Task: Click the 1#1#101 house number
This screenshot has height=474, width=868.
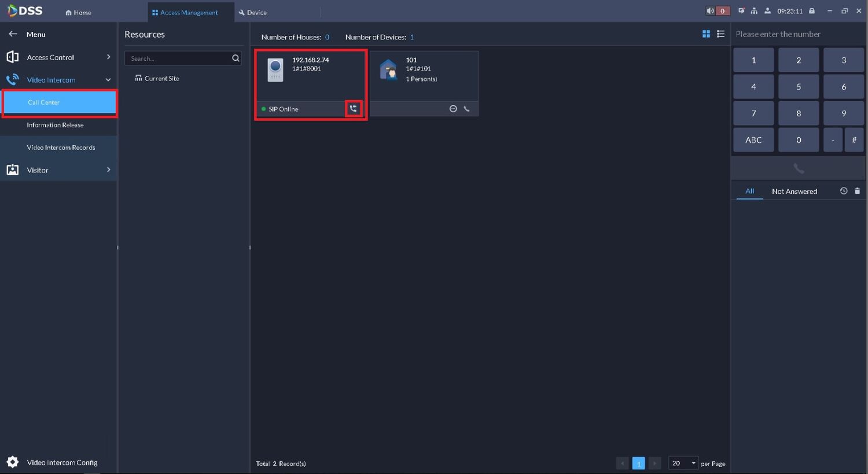Action: tap(418, 68)
